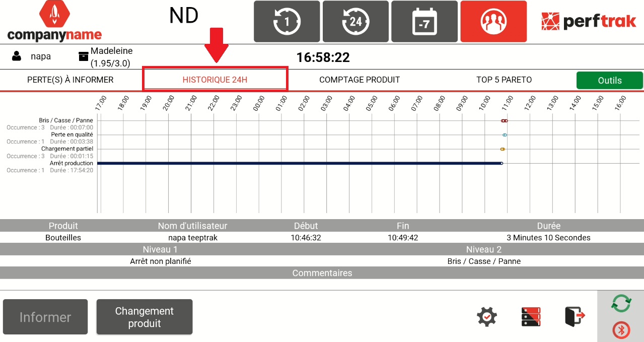Click the Informer button
The width and height of the screenshot is (644, 342).
45,317
